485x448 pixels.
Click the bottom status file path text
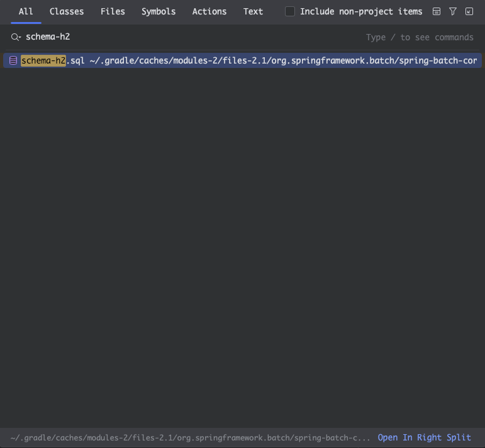click(x=190, y=438)
